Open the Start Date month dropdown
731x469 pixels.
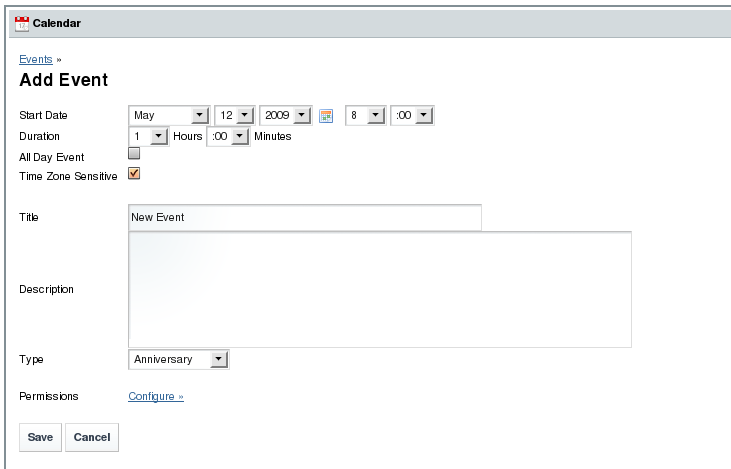pyautogui.click(x=168, y=116)
